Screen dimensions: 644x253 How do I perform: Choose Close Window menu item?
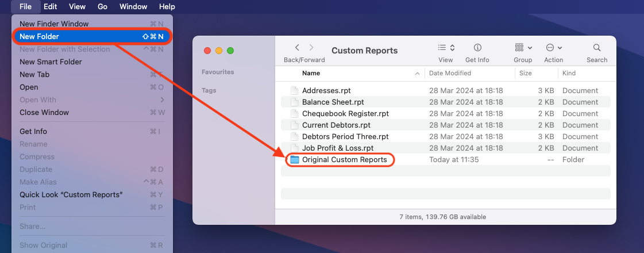[92, 112]
